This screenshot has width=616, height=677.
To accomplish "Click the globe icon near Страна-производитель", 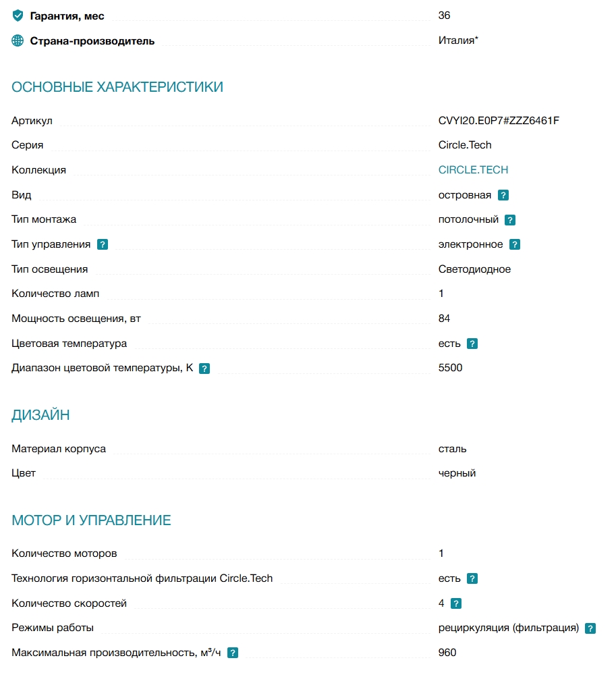I will pos(18,40).
